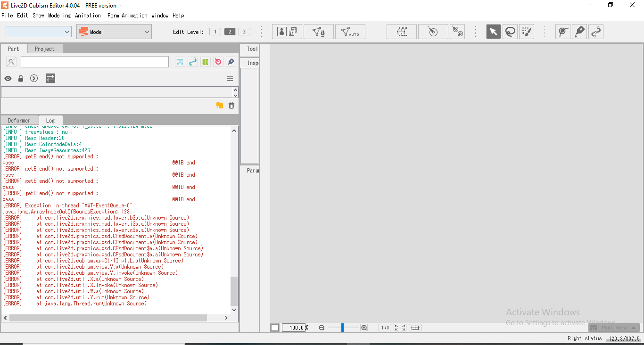This screenshot has width=644, height=345.
Task: Run the automatic mesh generator (AUTO)
Action: tap(350, 32)
